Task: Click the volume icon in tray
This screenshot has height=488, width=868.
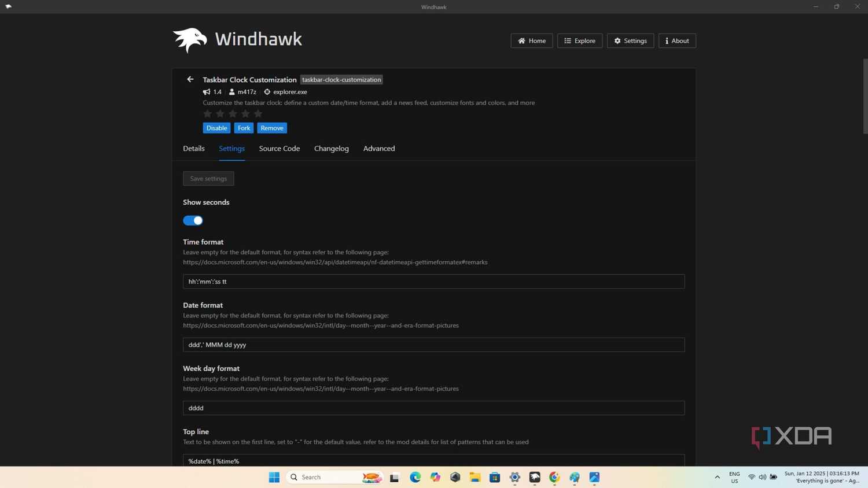Action: 762,477
